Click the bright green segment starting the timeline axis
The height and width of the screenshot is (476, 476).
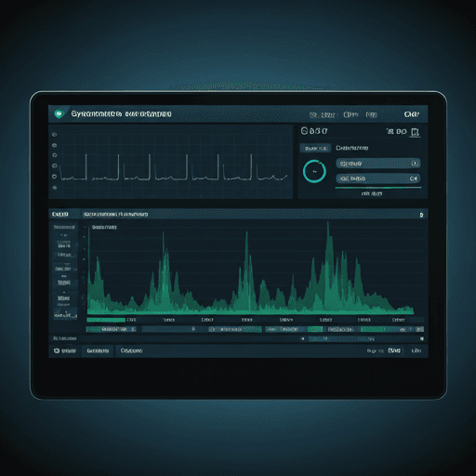point(106,320)
